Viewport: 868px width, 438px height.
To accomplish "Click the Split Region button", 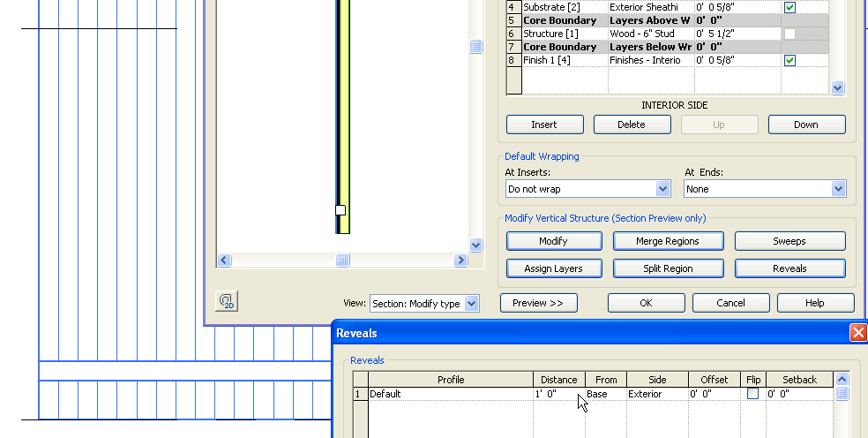I will point(668,268).
